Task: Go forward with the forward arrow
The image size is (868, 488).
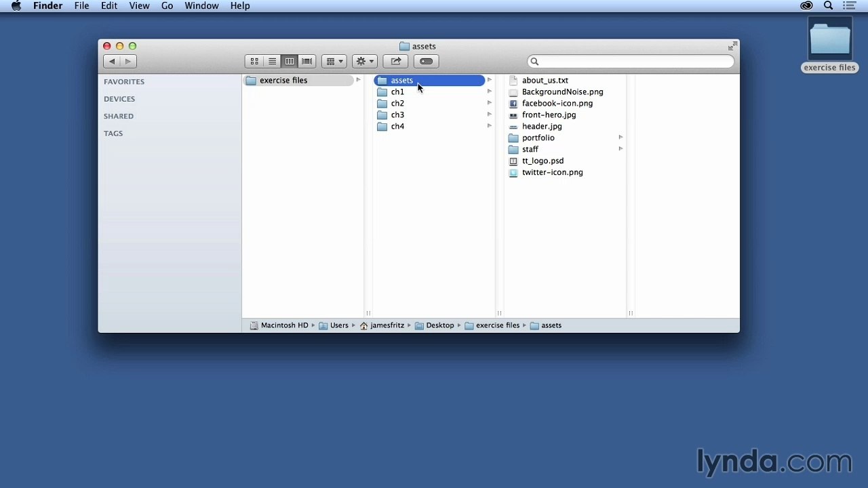Action: point(129,61)
